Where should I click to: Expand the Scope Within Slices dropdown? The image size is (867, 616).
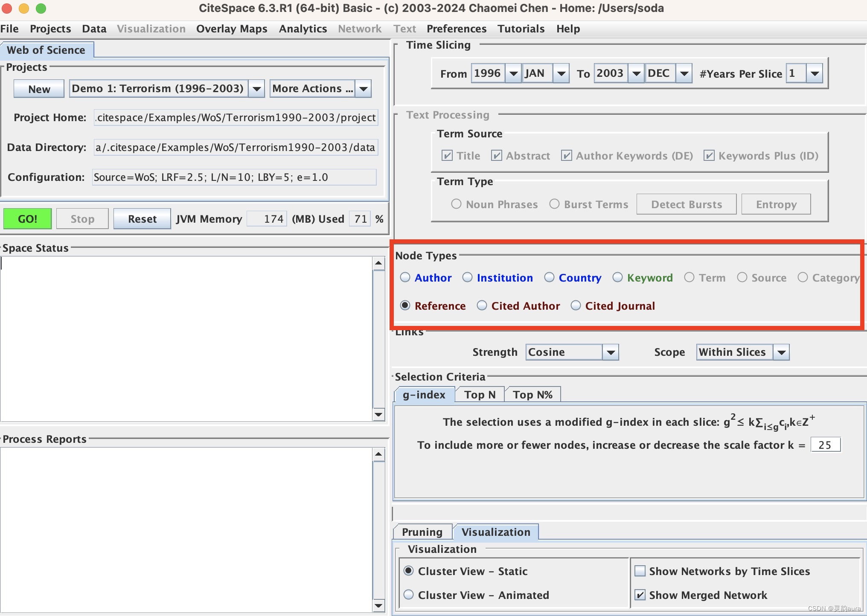click(x=781, y=352)
